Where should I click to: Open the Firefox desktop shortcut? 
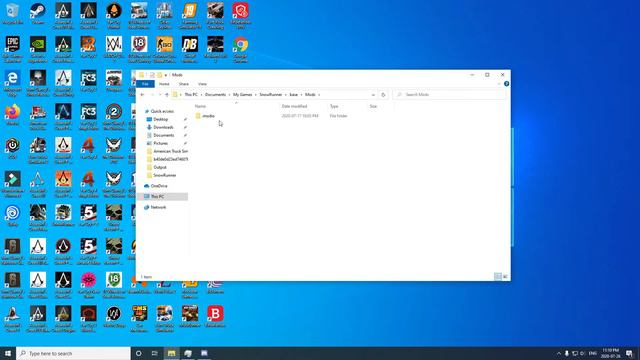[12, 112]
